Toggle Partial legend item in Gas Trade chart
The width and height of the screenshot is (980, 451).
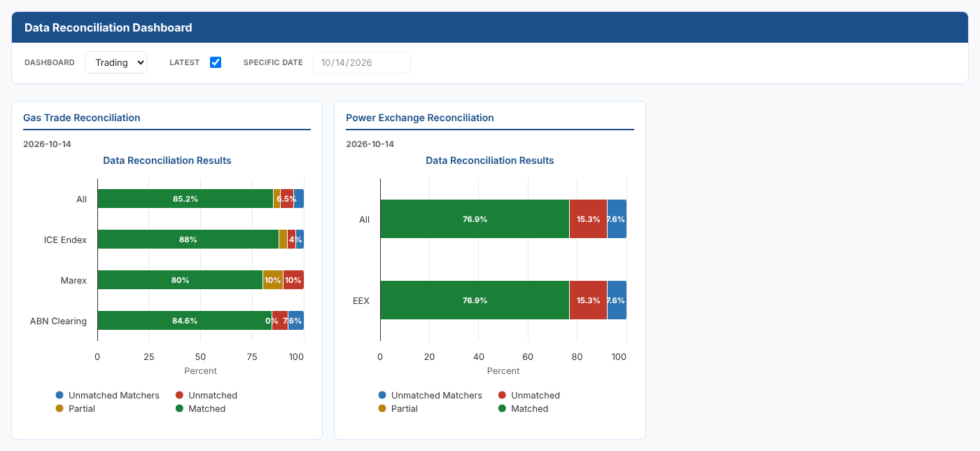click(x=76, y=408)
